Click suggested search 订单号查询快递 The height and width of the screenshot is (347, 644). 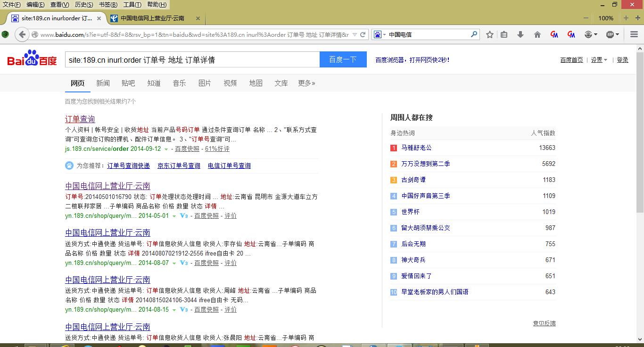click(x=128, y=166)
